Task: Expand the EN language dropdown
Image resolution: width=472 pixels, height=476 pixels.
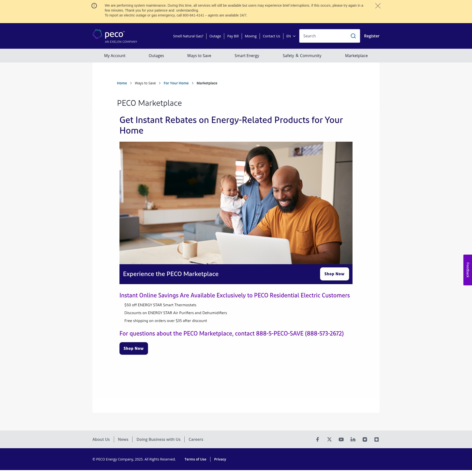Action: tap(291, 36)
